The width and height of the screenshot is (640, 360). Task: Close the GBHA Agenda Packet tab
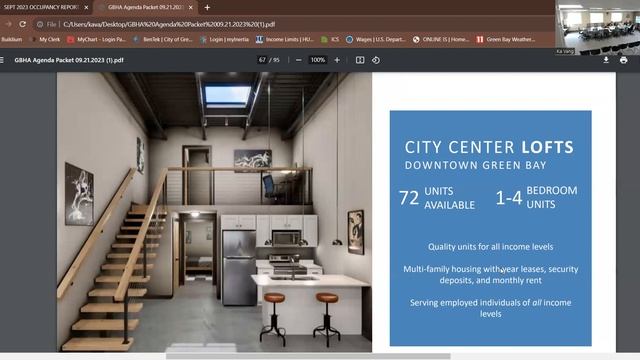pyautogui.click(x=191, y=7)
